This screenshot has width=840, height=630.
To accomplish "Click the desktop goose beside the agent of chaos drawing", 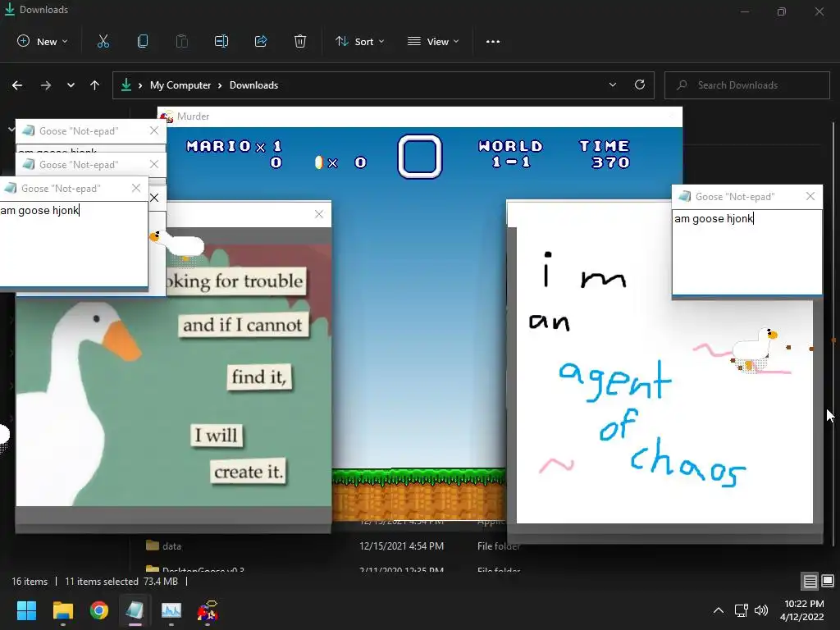I will pyautogui.click(x=756, y=349).
